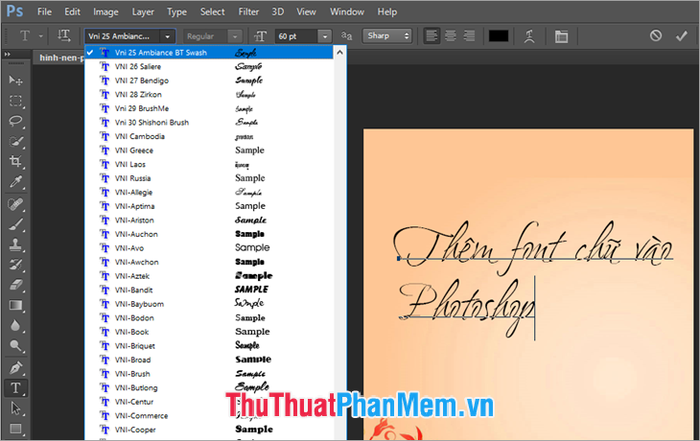Select the Horizontal Type tool in toolbar
This screenshot has width=700, height=441.
coord(16,388)
